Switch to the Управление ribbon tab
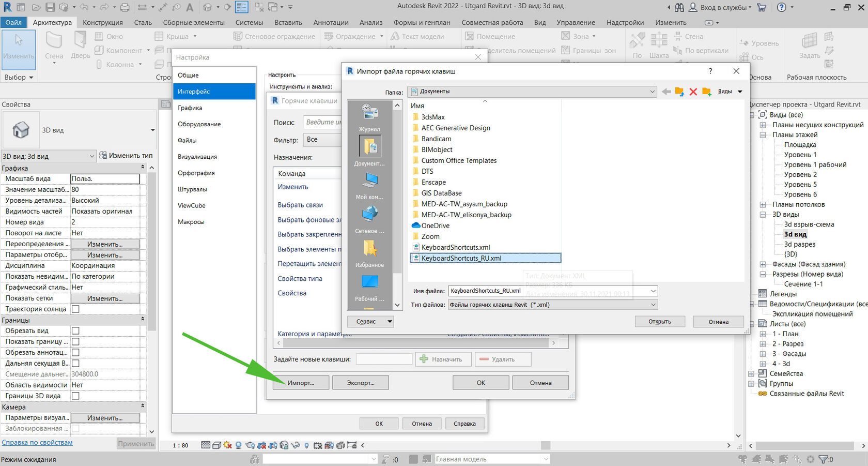Image resolution: width=868 pixels, height=466 pixels. click(576, 22)
